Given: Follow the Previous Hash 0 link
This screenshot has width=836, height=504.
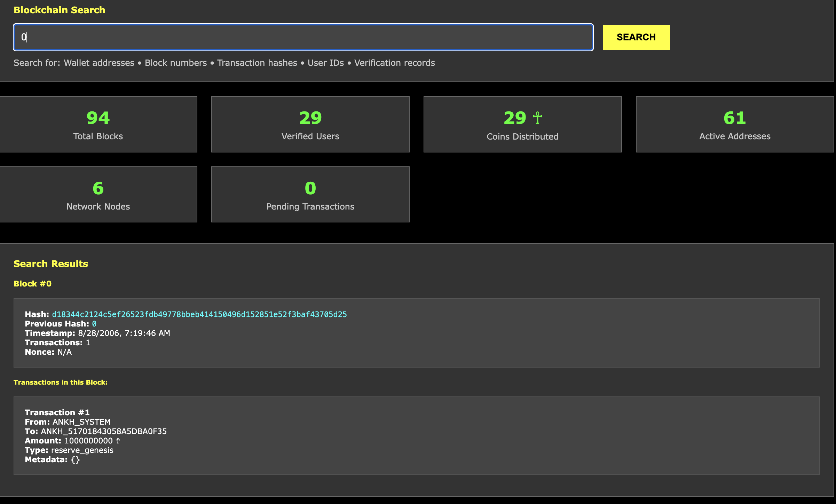Looking at the screenshot, I should 94,324.
